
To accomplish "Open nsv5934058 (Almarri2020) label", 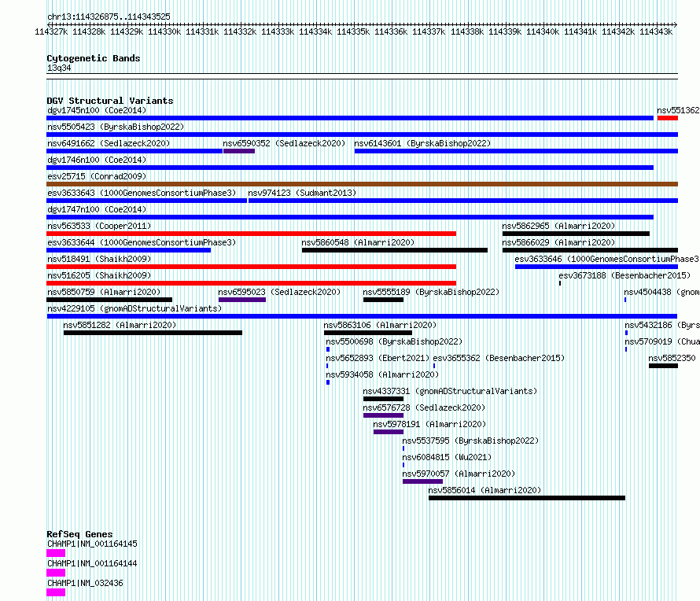I will [x=382, y=374].
